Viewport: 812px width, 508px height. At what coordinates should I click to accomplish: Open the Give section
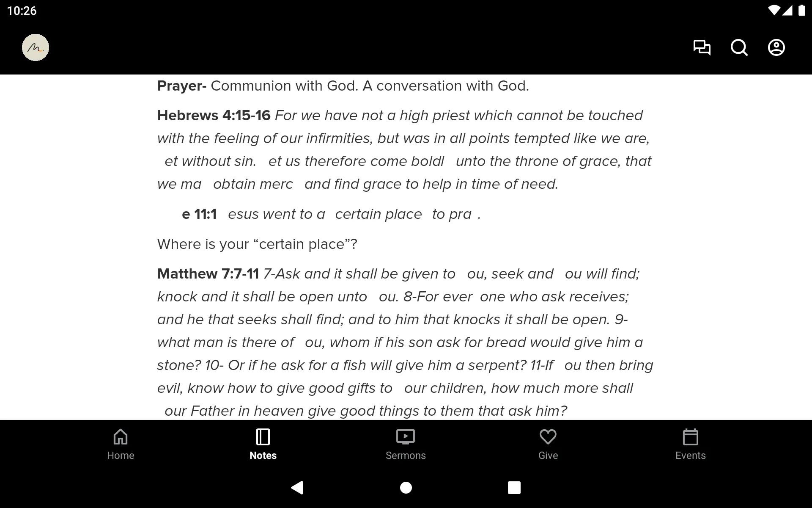coord(549,444)
